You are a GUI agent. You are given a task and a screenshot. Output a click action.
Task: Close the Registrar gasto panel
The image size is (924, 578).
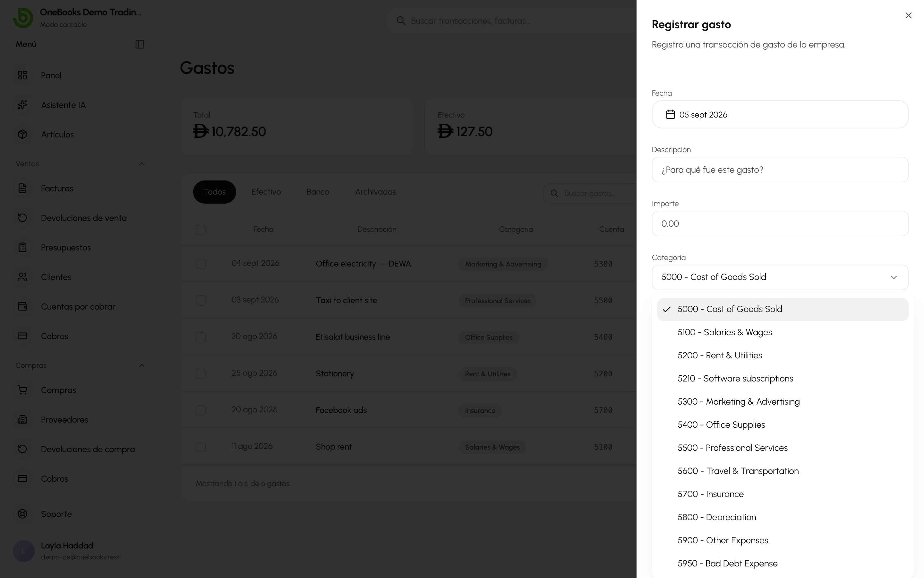point(908,15)
